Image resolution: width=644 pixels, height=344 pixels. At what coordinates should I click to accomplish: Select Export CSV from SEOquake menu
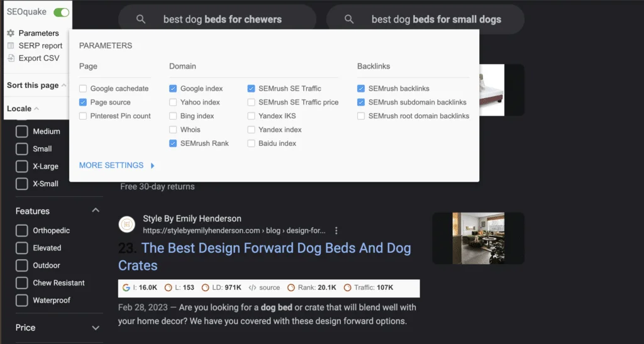(x=38, y=58)
